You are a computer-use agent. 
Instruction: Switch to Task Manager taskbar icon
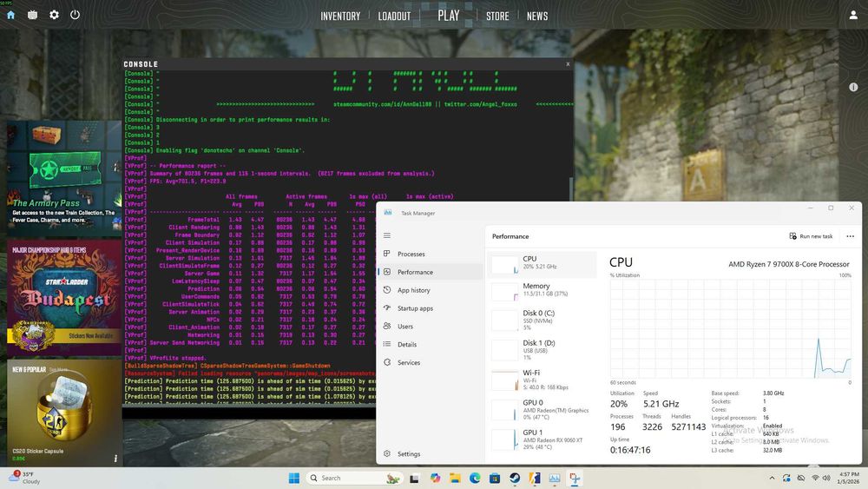click(555, 478)
